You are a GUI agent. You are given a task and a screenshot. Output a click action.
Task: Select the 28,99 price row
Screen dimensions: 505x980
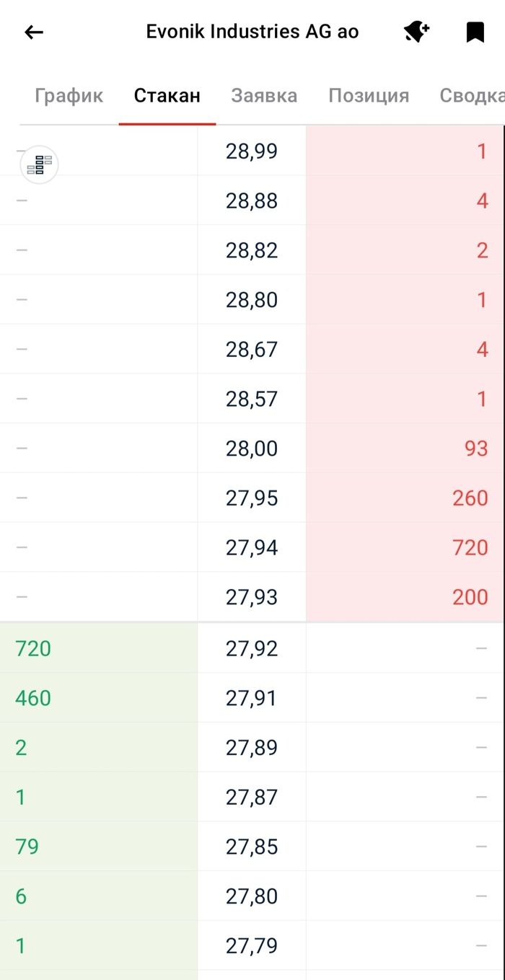252,151
